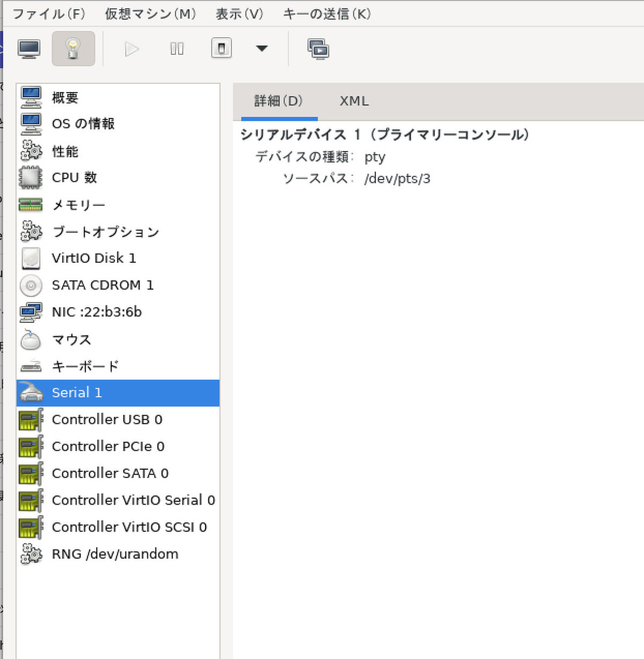Select the NIC :22:b3:6b device
Image resolution: width=644 pixels, height=659 pixels.
click(97, 312)
